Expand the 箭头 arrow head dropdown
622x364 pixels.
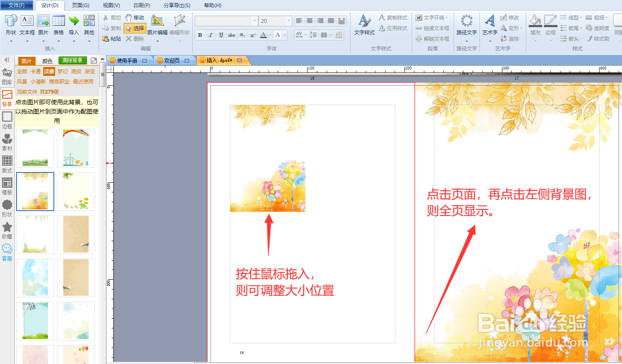tap(581, 39)
